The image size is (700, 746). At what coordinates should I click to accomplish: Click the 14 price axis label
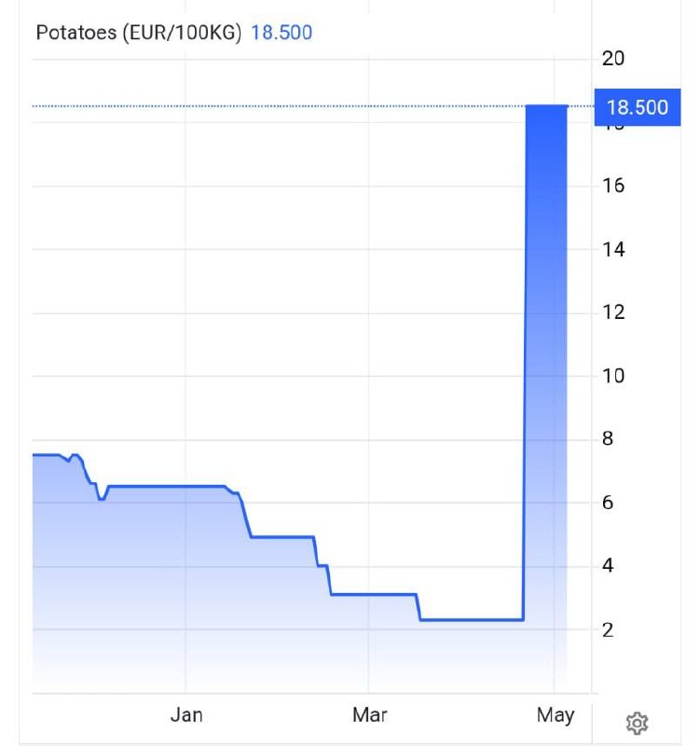tap(613, 249)
